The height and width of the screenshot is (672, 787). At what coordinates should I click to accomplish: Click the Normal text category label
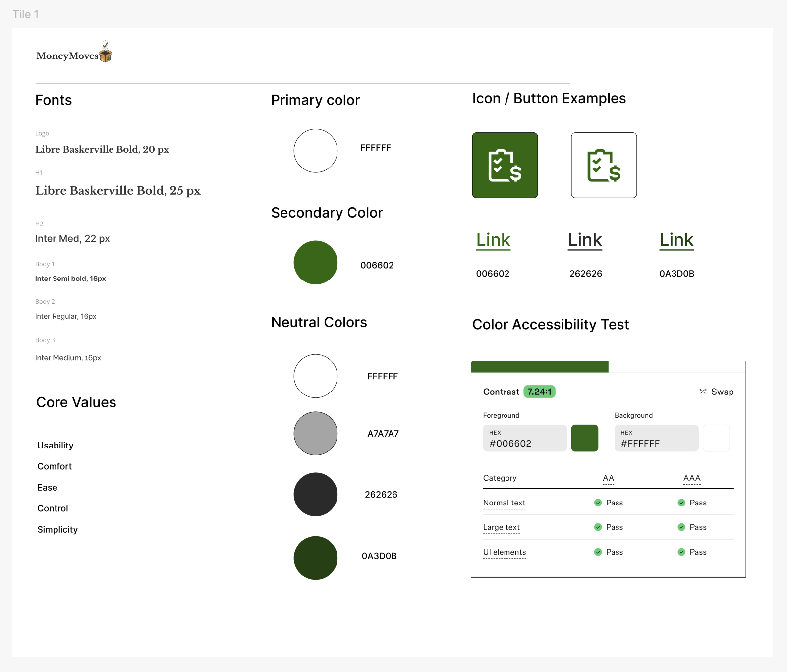(x=504, y=503)
